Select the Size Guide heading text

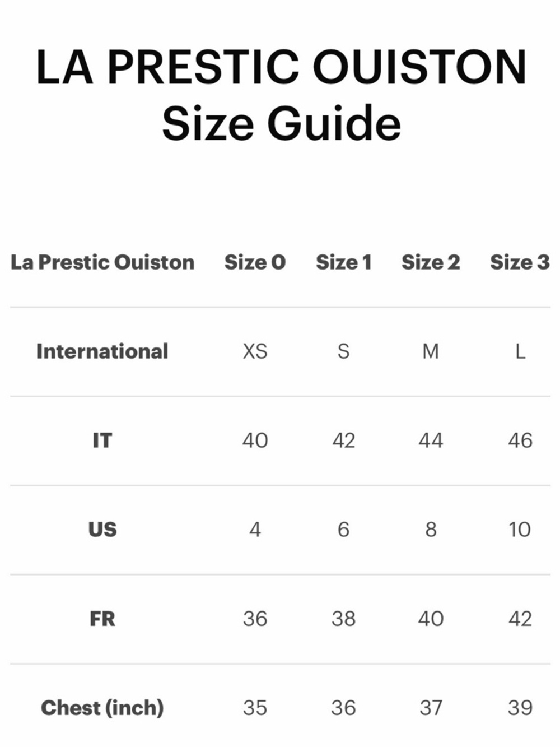281,123
